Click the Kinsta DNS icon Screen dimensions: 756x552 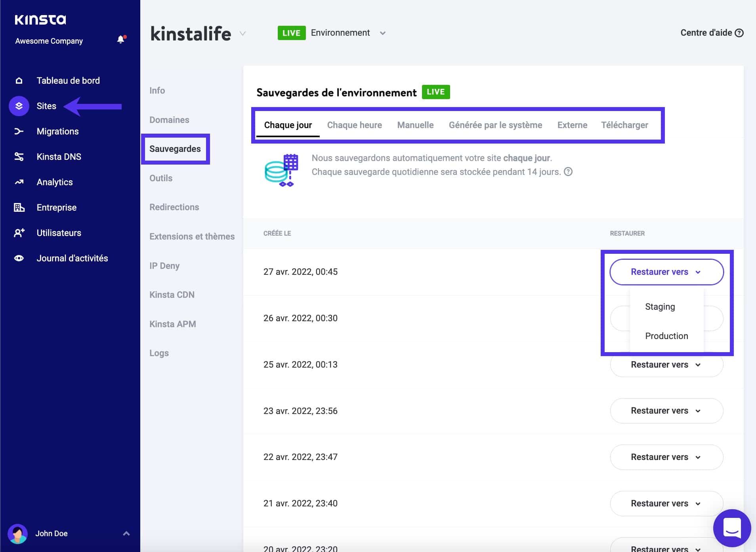[19, 156]
